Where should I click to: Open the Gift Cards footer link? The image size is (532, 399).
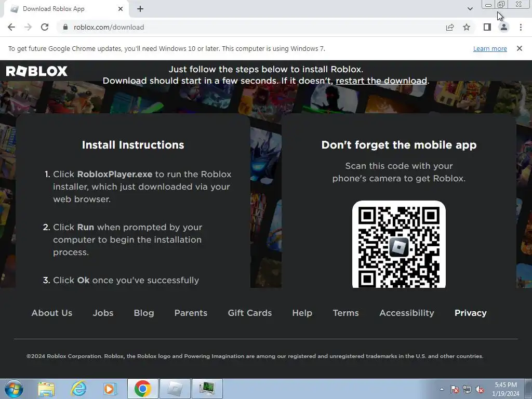(250, 313)
